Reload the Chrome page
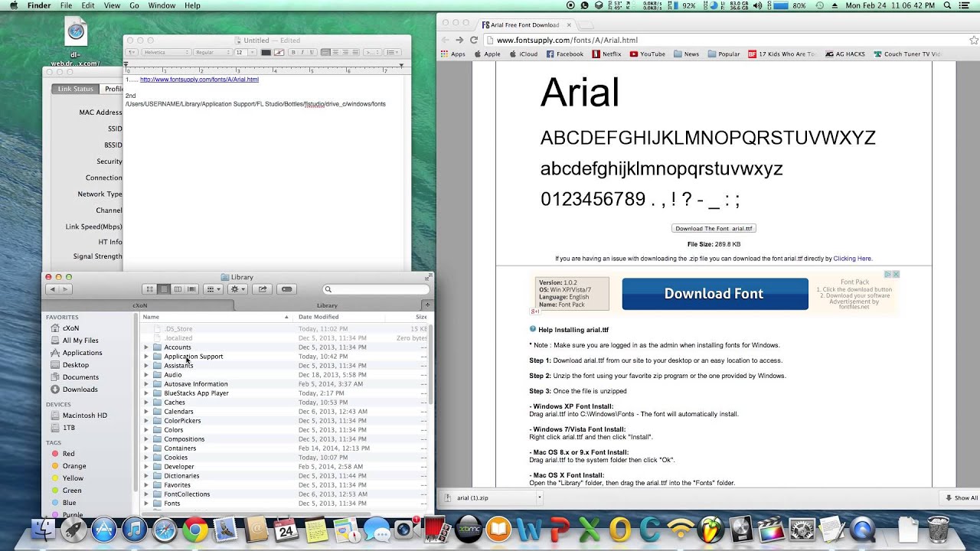Viewport: 980px width, 551px height. click(x=474, y=40)
